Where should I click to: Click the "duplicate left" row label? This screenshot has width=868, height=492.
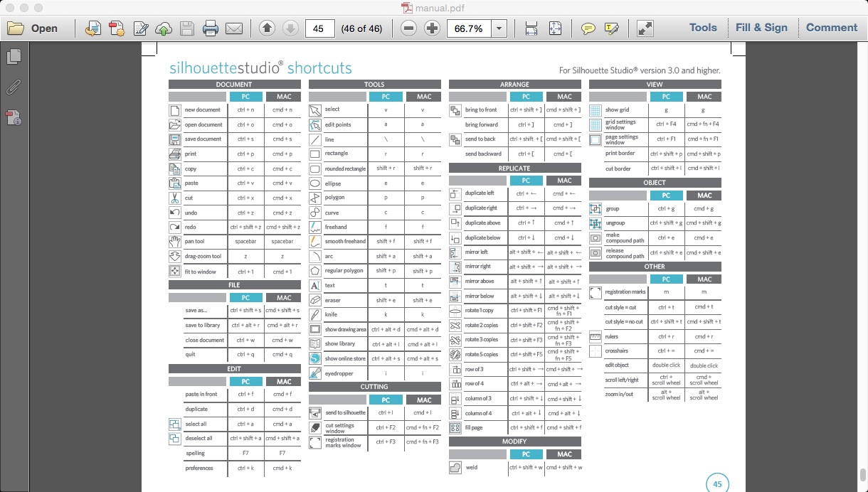pyautogui.click(x=480, y=193)
